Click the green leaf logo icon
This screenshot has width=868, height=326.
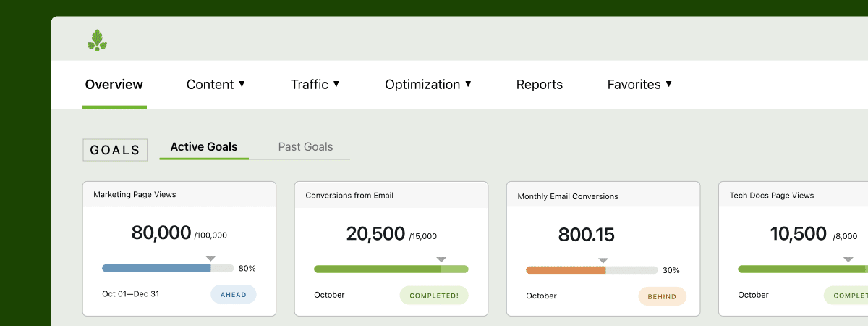coord(97,41)
